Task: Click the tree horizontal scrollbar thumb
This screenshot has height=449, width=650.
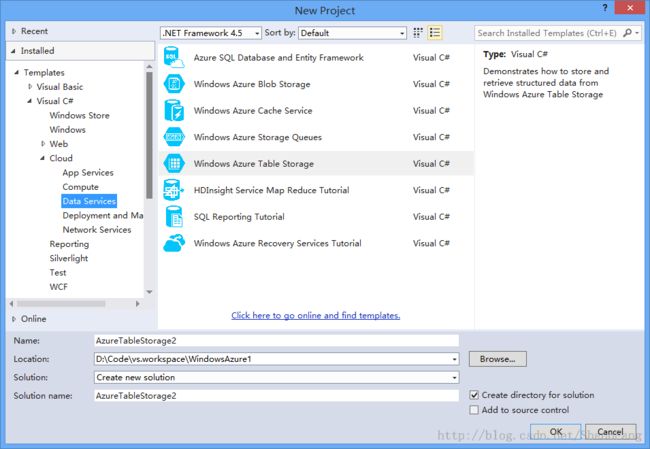Action: click(61, 304)
